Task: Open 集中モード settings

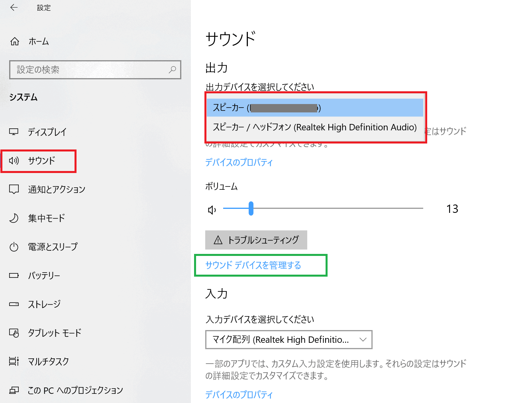Action: 46,218
